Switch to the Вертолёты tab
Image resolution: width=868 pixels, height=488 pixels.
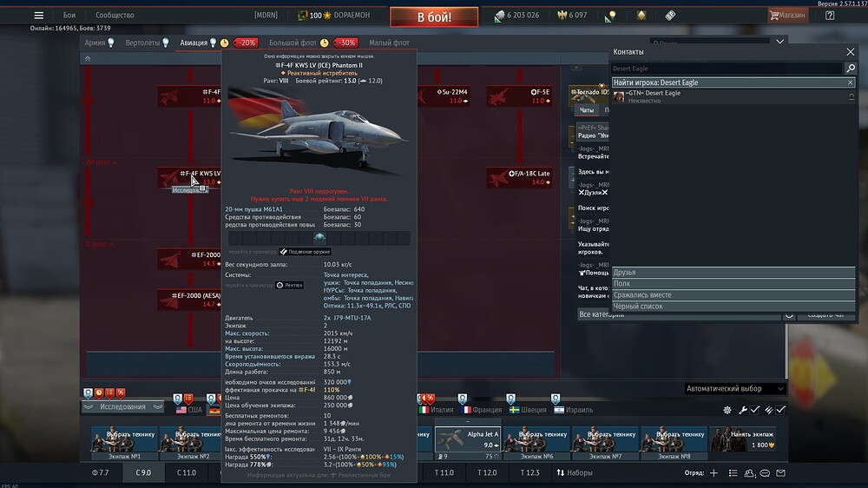[147, 43]
